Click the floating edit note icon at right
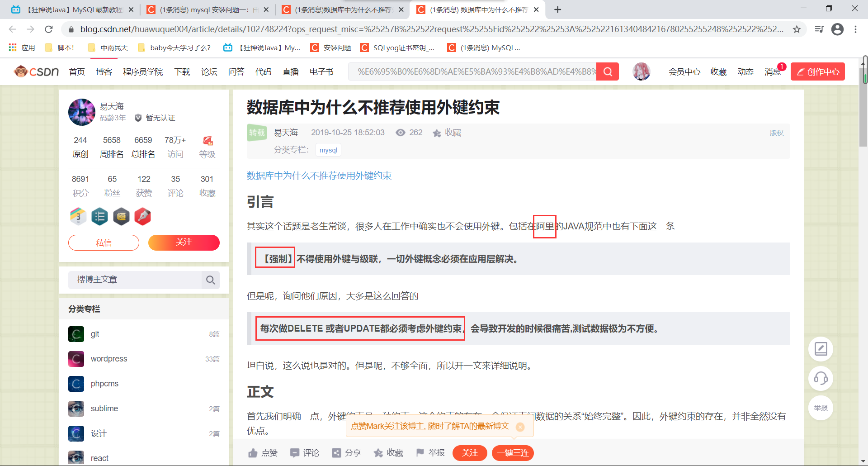868x466 pixels. pos(821,349)
